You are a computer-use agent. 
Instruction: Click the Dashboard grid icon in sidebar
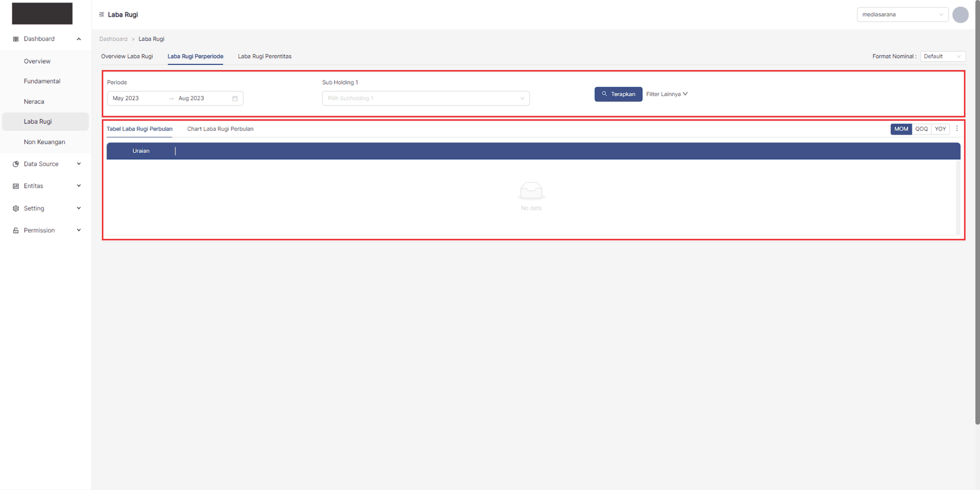click(16, 39)
